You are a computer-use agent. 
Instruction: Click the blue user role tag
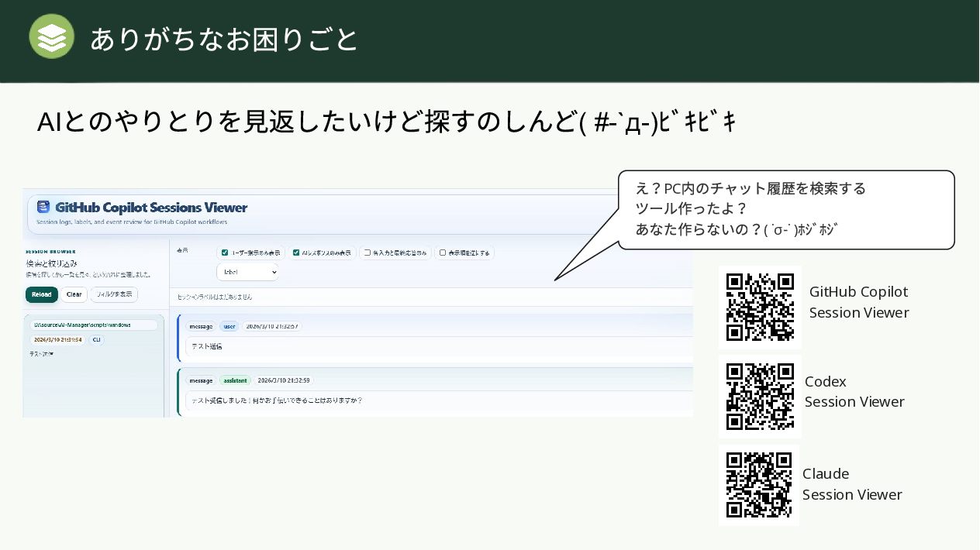click(x=229, y=326)
